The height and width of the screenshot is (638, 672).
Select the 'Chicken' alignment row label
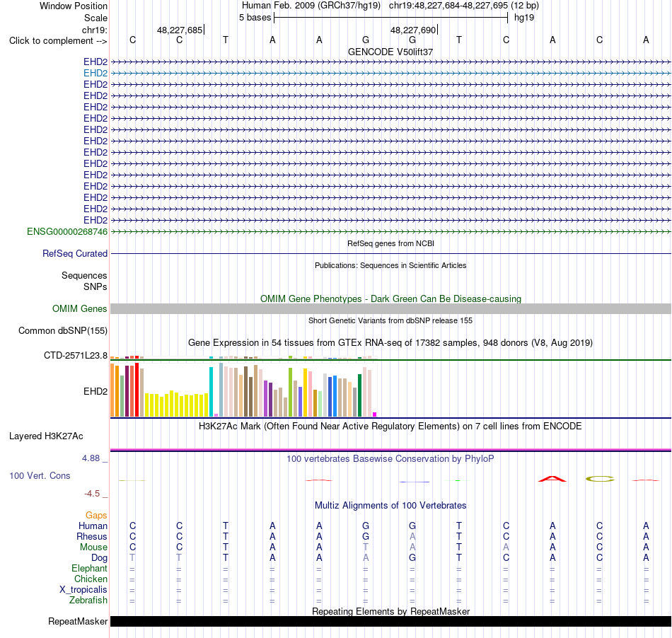click(x=91, y=579)
